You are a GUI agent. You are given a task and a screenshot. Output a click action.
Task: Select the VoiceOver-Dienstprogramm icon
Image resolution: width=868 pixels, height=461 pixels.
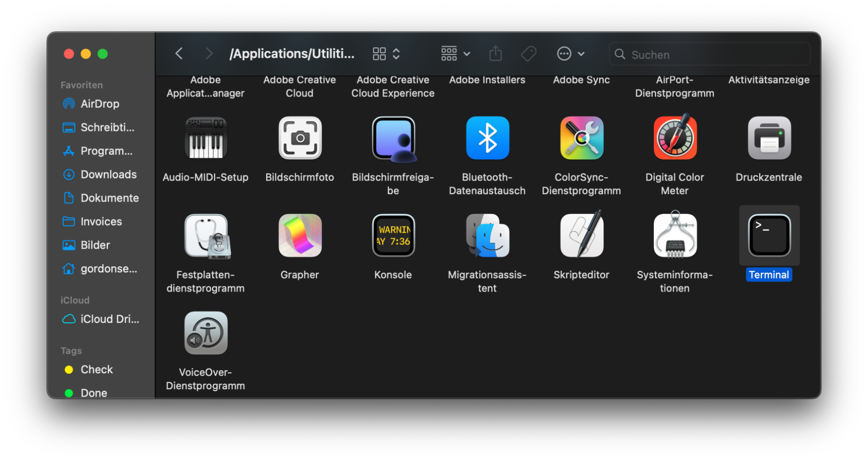[205, 333]
